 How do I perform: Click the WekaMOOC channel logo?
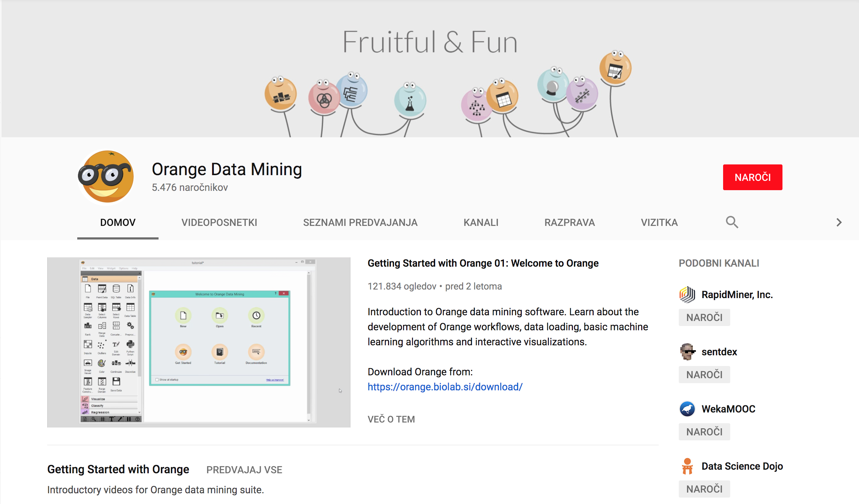coord(687,409)
